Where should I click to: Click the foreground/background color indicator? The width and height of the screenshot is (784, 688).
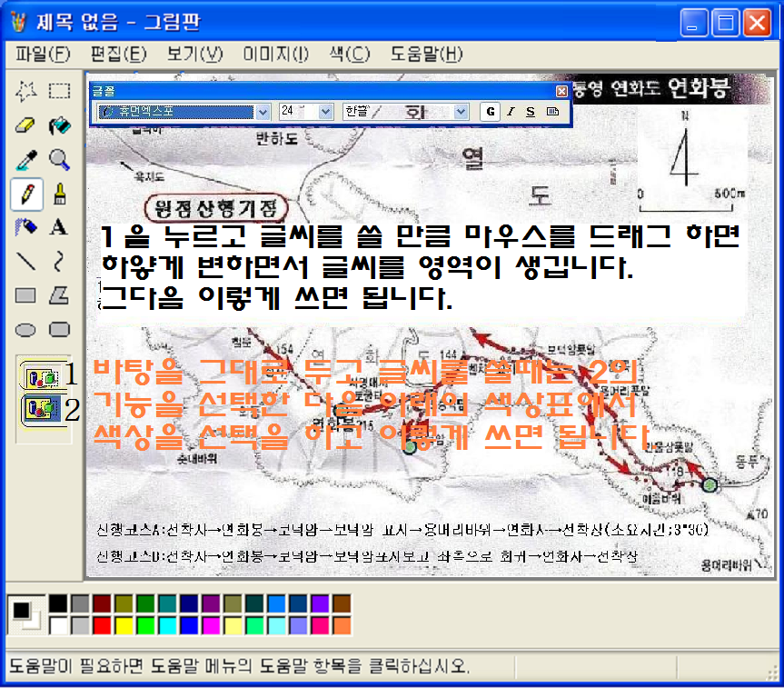[x=25, y=614]
